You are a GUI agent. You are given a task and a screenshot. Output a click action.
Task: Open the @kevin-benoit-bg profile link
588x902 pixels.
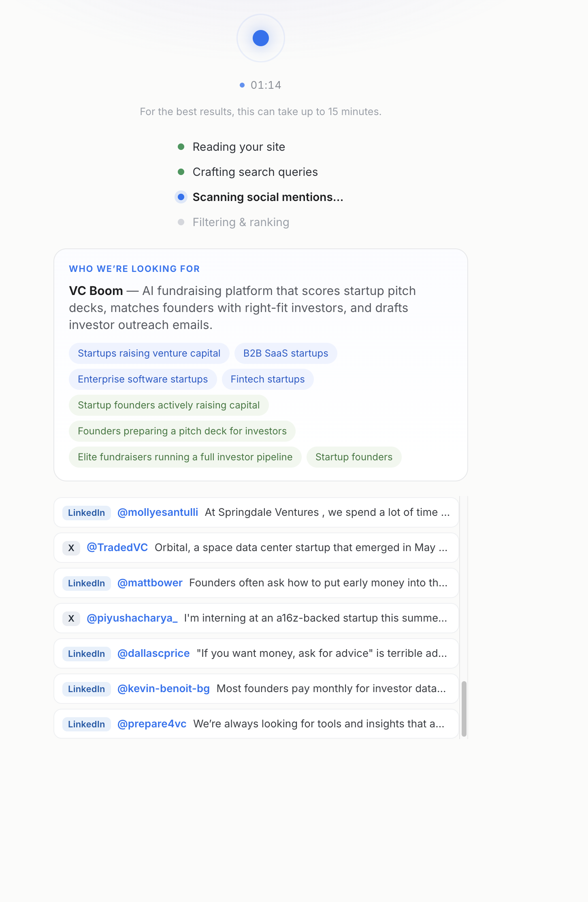point(164,689)
